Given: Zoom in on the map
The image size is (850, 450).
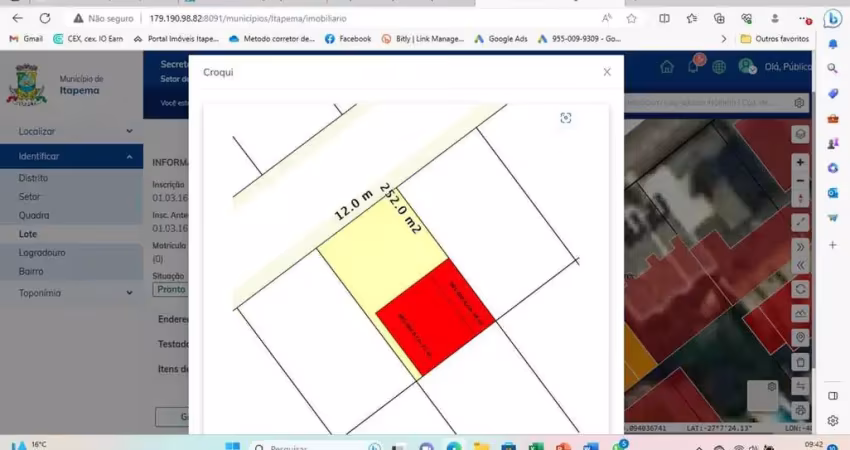Looking at the screenshot, I should click(x=800, y=162).
